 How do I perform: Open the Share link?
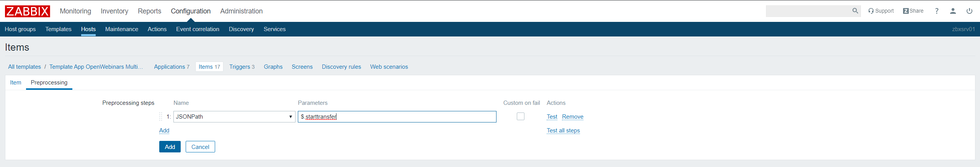(913, 11)
